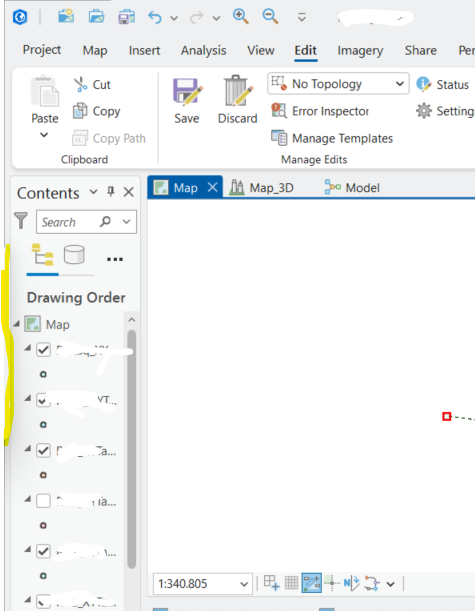Uncheck the layer ending in 'Ta...'
Image resolution: width=475 pixels, height=611 pixels.
coord(43,451)
